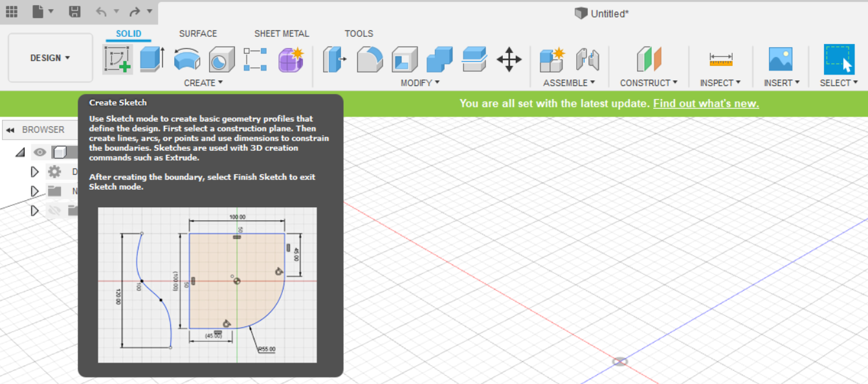Open the File menu icon
Screen dimensions: 868x384
(38, 12)
